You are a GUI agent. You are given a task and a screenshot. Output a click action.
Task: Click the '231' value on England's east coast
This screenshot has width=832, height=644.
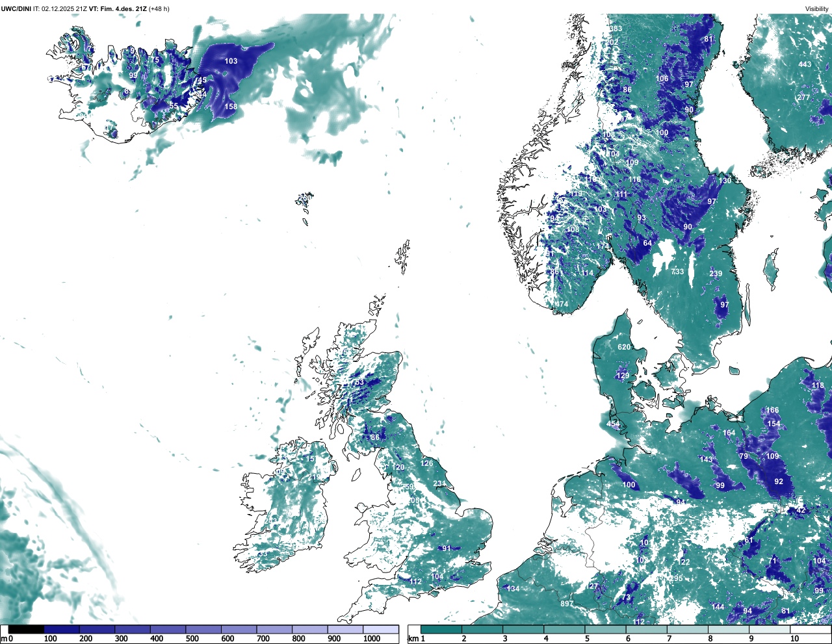[x=439, y=484]
